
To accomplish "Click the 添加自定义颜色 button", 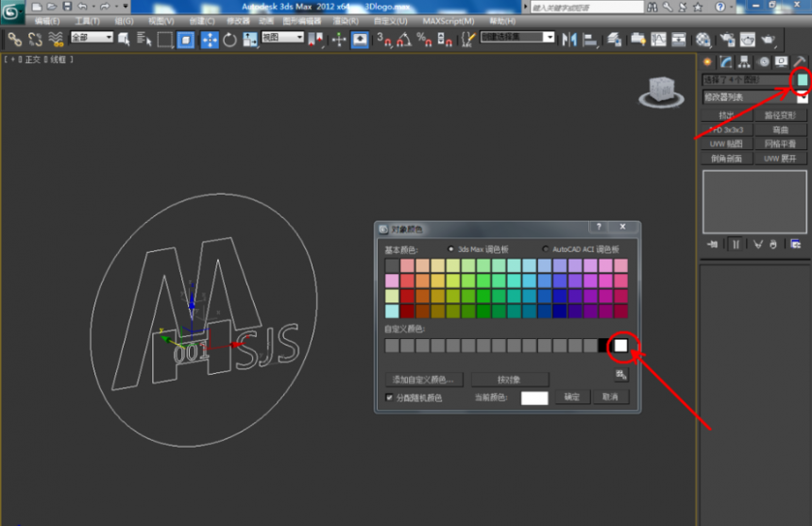I will click(x=424, y=380).
